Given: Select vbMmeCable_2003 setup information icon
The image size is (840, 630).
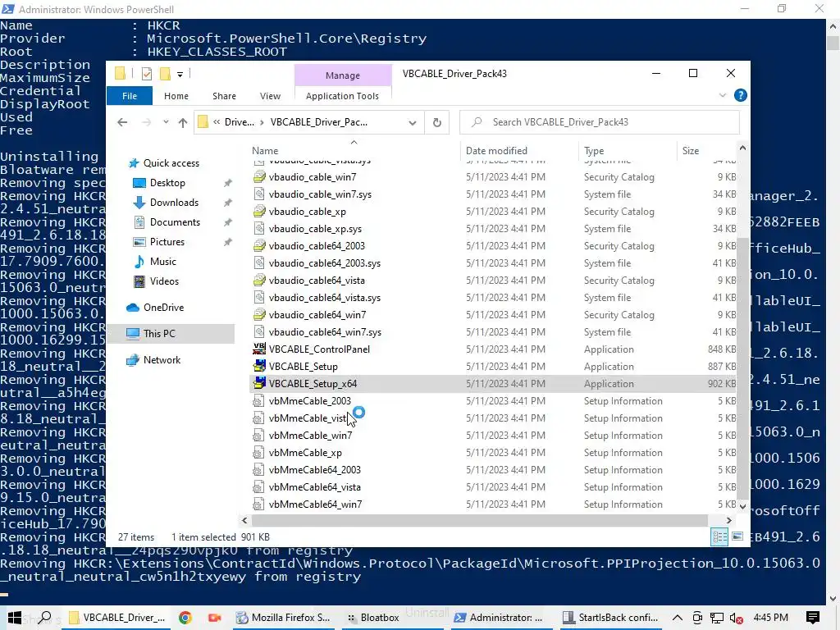Looking at the screenshot, I should click(x=259, y=400).
